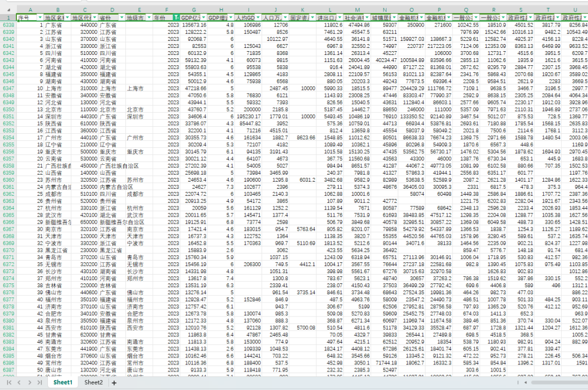Open the 城镇居民 filter dropdown
The image size is (588, 390).
(395, 17)
